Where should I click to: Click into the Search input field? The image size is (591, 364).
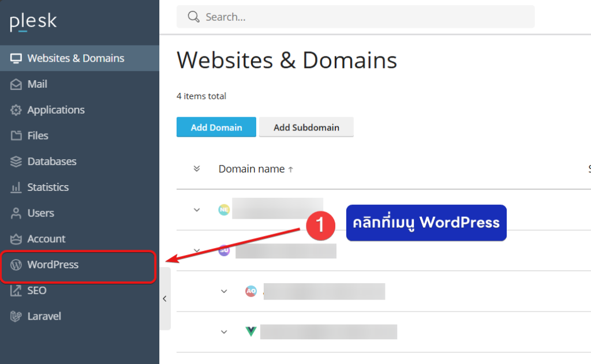[x=364, y=17]
